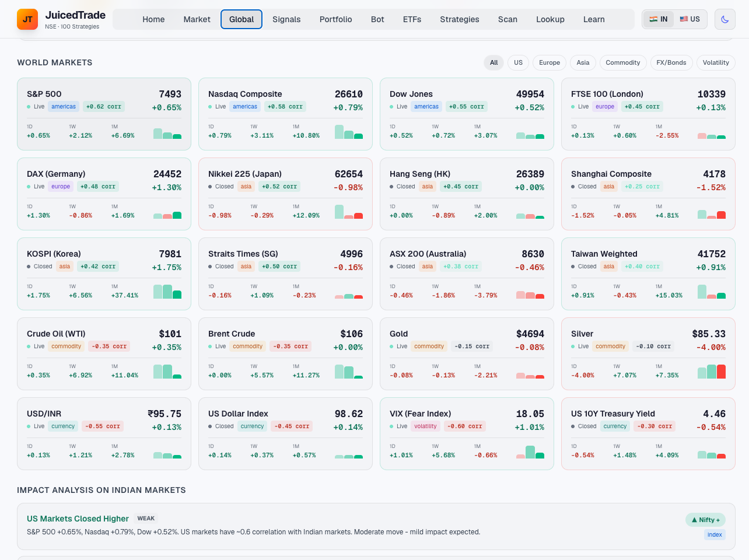The width and height of the screenshot is (749, 560).
Task: Click the WEAK impact badge
Action: (146, 519)
